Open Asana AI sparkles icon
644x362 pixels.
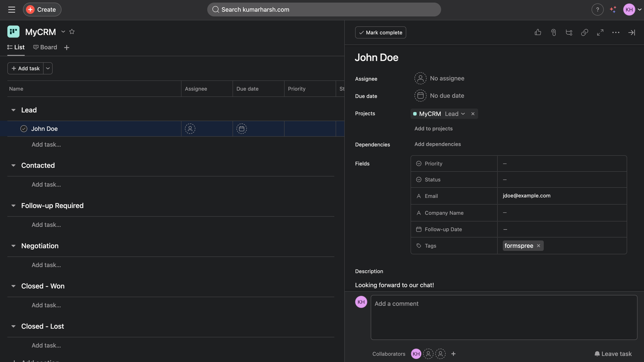coord(613,10)
